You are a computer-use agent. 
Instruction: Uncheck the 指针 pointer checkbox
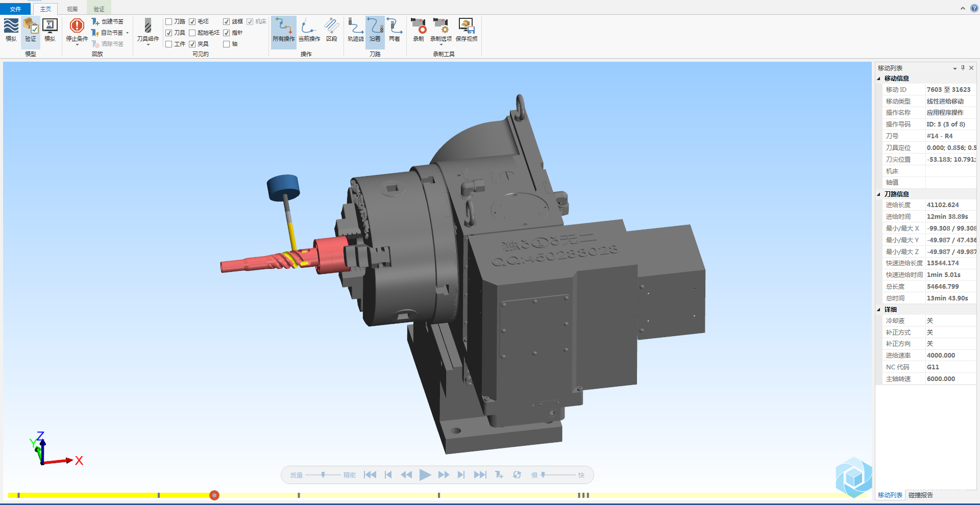(227, 33)
